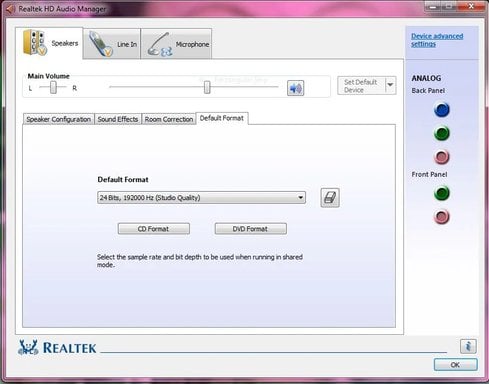Open Device advanced settings link

coord(437,40)
